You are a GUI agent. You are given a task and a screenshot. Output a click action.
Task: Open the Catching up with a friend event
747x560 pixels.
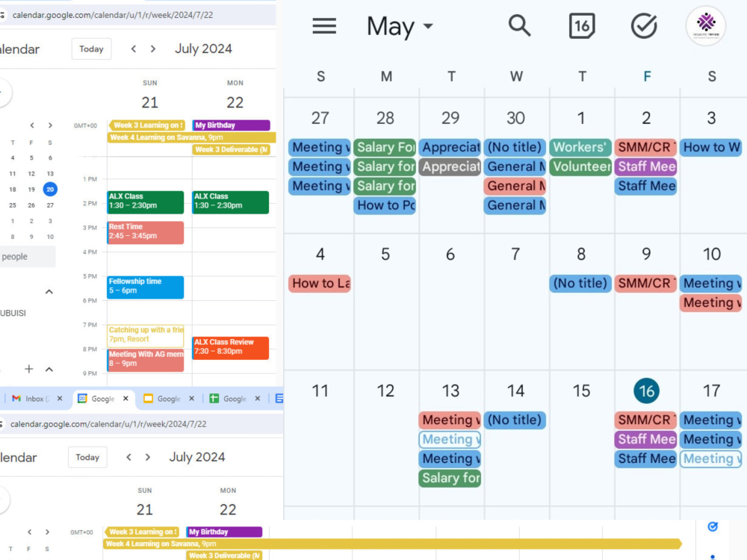pos(146,336)
